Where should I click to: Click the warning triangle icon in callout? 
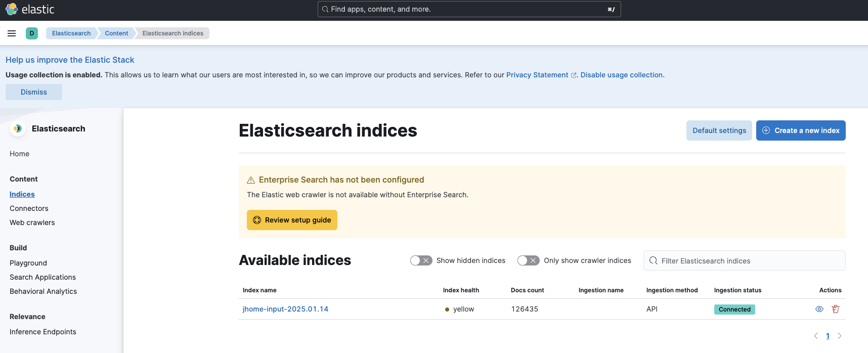point(251,180)
